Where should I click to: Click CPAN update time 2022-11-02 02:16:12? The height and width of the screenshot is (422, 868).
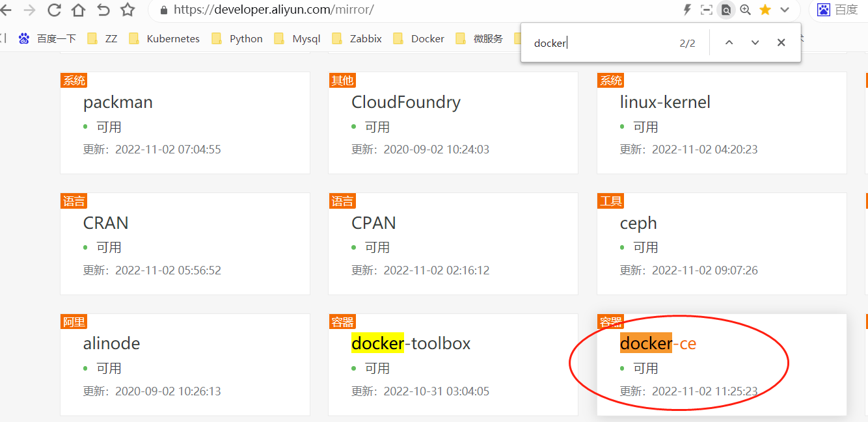pyautogui.click(x=437, y=270)
